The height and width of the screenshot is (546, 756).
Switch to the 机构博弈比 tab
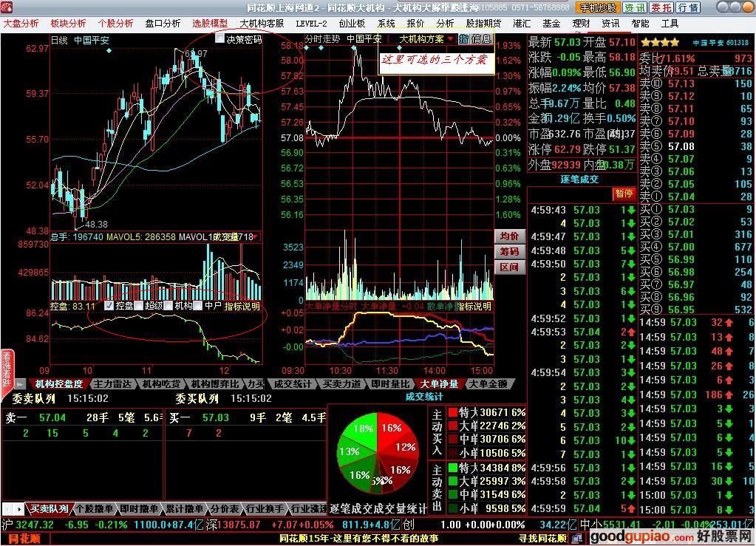pyautogui.click(x=214, y=384)
